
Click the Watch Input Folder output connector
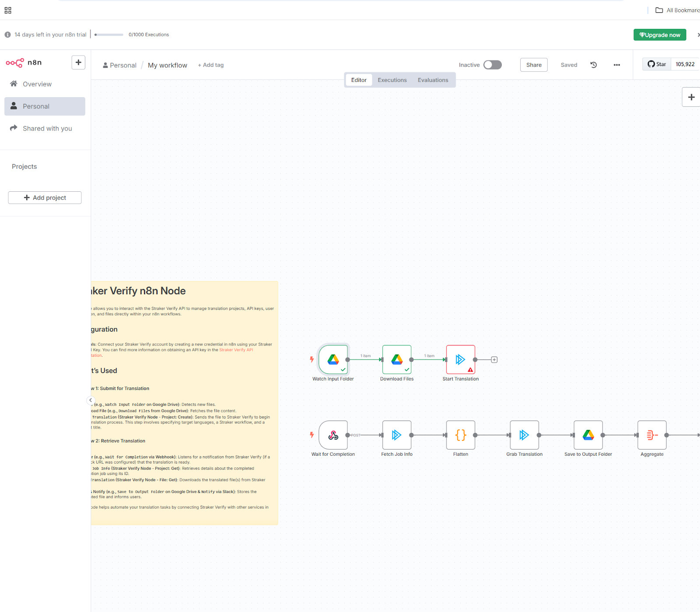pyautogui.click(x=348, y=359)
